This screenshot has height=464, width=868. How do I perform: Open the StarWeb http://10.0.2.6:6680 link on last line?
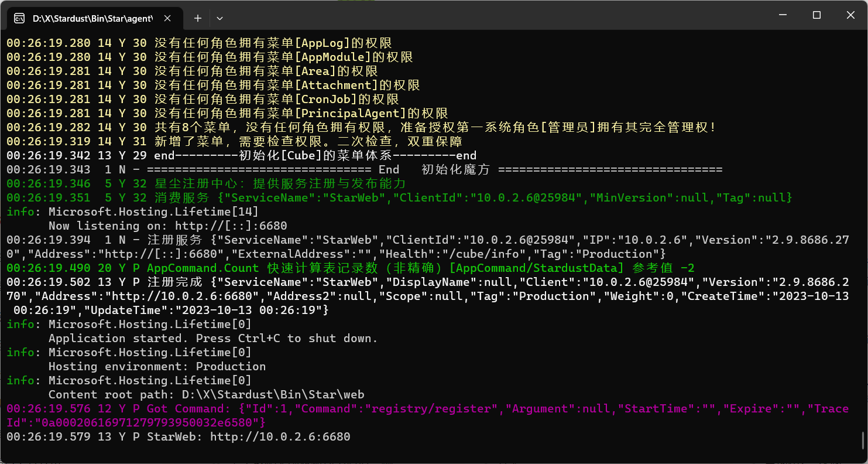(280, 437)
